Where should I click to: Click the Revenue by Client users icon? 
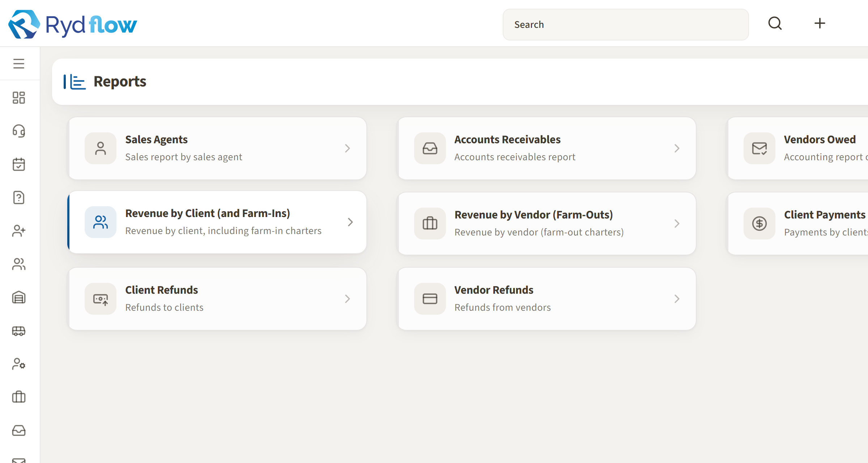tap(101, 222)
